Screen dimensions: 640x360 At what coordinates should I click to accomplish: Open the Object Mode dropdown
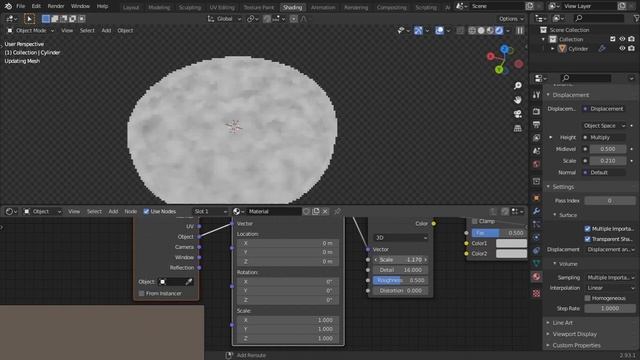(31, 31)
